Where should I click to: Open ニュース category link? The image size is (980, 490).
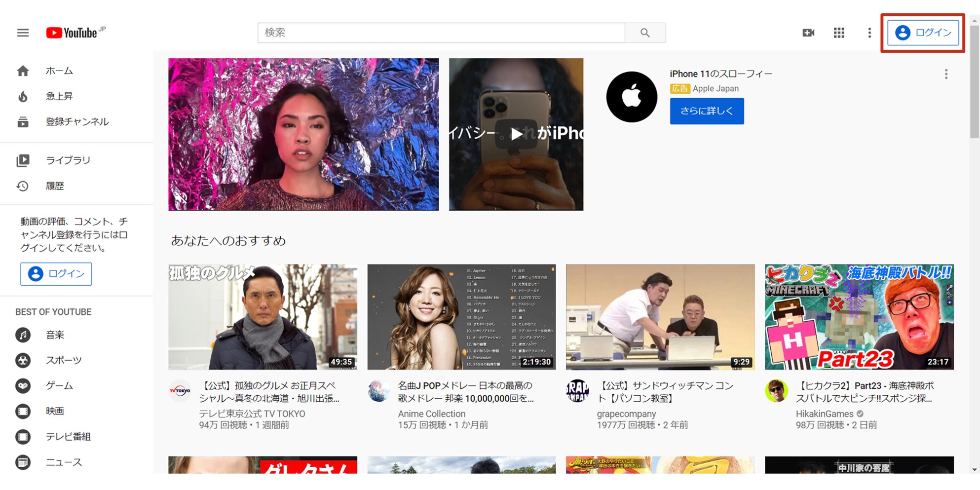click(x=64, y=462)
